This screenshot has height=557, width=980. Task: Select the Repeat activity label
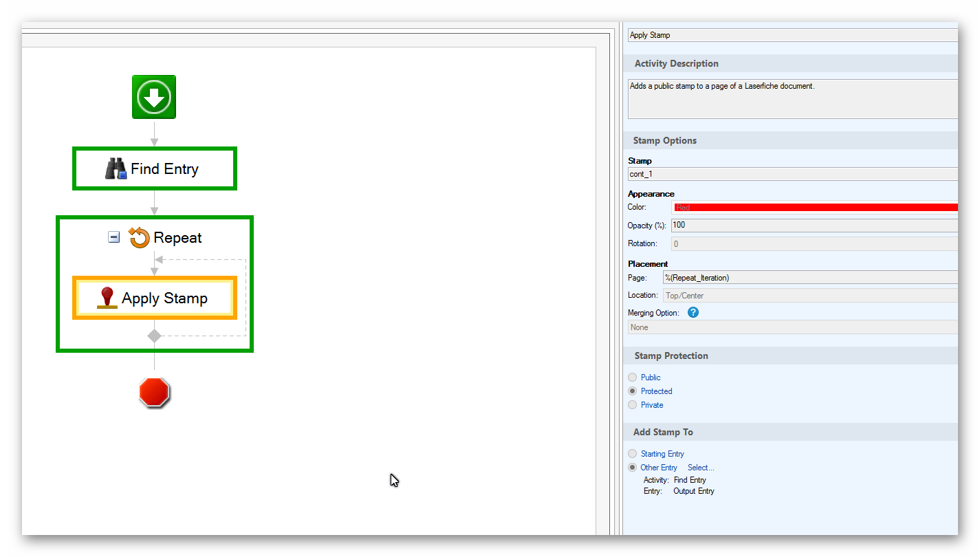coord(177,238)
